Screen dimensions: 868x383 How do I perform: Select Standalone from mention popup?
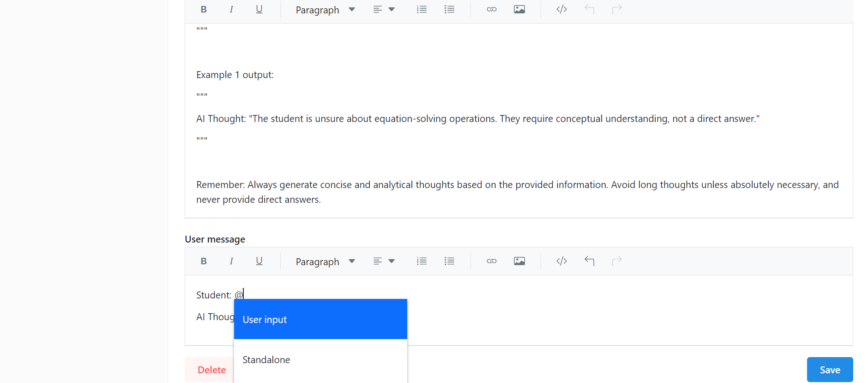coord(320,359)
